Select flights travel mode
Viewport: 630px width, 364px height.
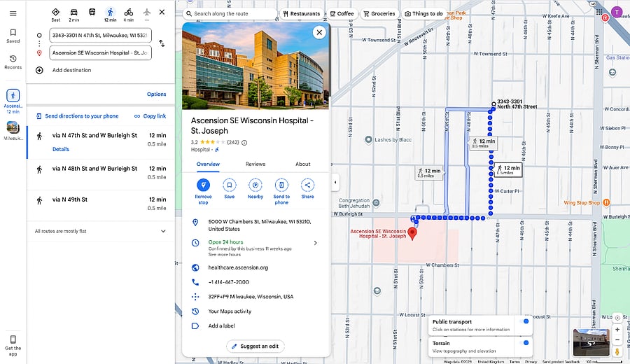147,14
